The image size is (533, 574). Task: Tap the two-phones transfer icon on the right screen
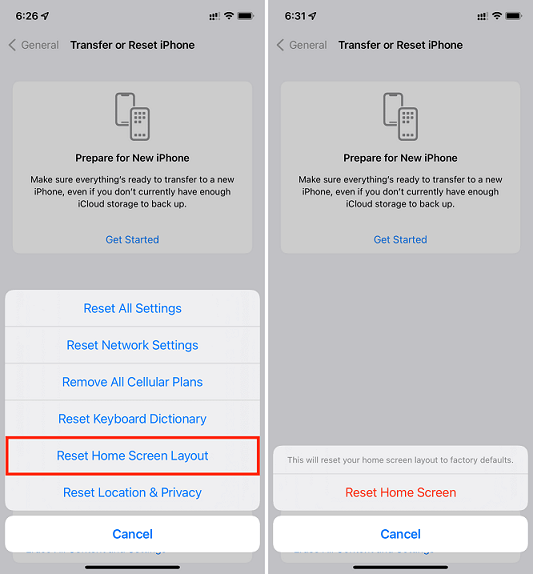point(400,116)
